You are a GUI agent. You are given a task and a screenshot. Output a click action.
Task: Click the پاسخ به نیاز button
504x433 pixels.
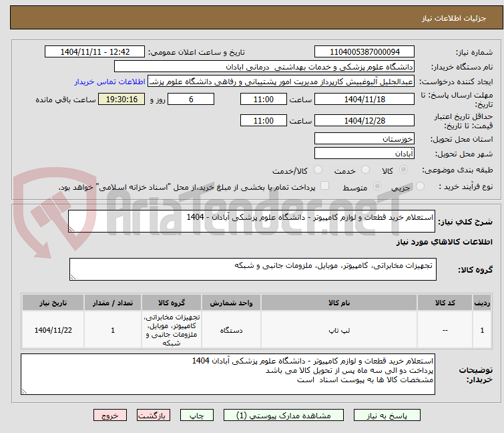(x=387, y=416)
